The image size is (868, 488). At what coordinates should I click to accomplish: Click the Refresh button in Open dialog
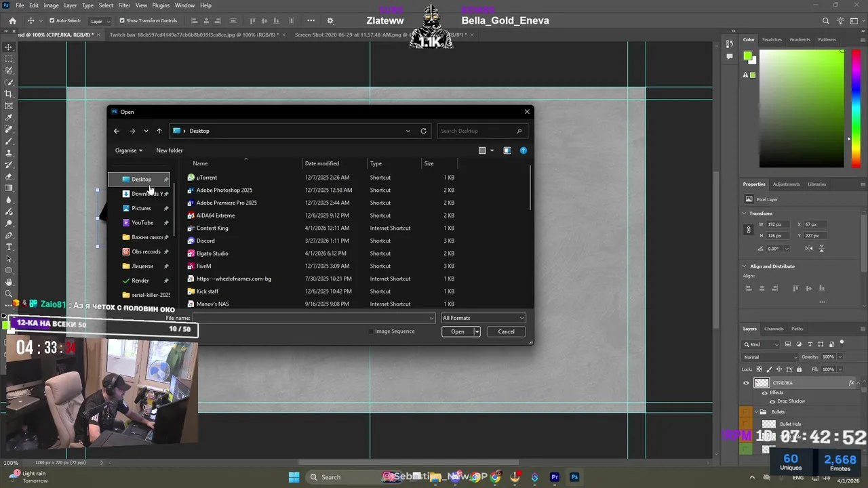[x=423, y=131]
